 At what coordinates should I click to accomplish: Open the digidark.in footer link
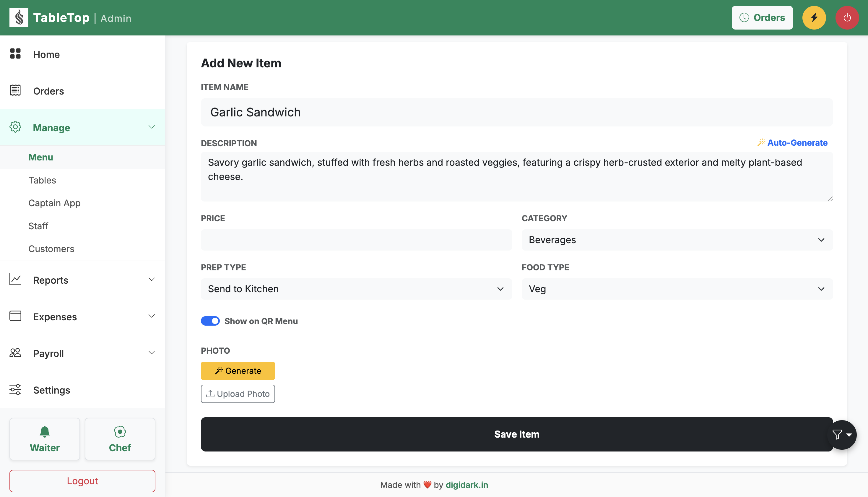tap(467, 485)
